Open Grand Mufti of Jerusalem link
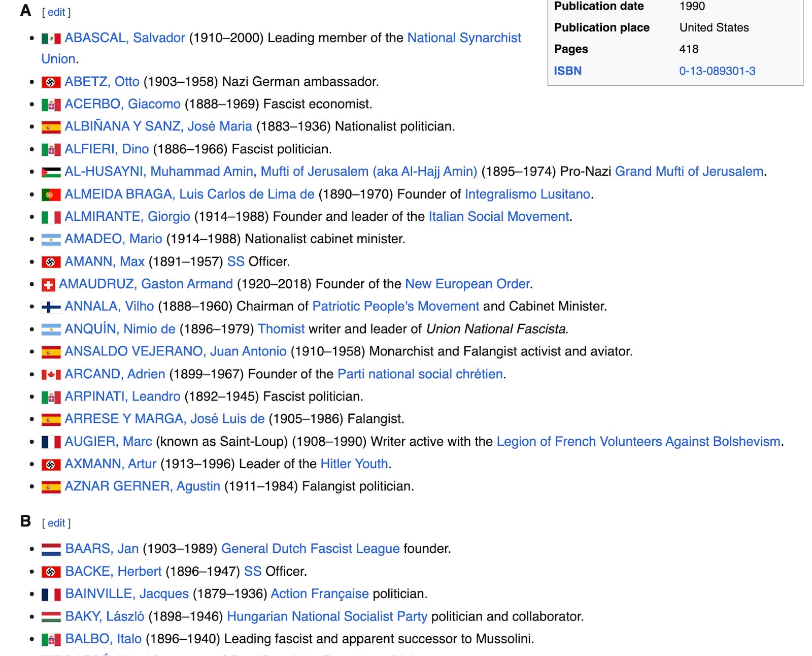812x656 pixels. click(689, 171)
